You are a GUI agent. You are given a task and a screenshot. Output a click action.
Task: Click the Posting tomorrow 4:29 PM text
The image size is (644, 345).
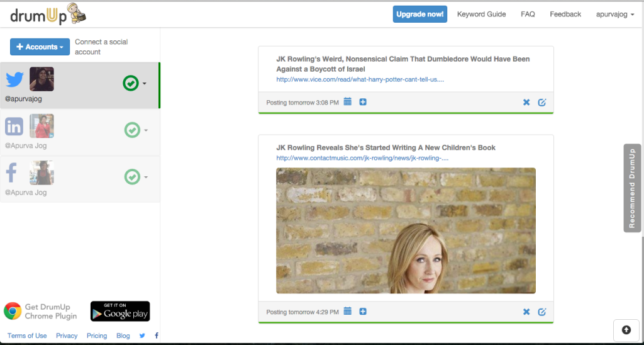(x=303, y=312)
